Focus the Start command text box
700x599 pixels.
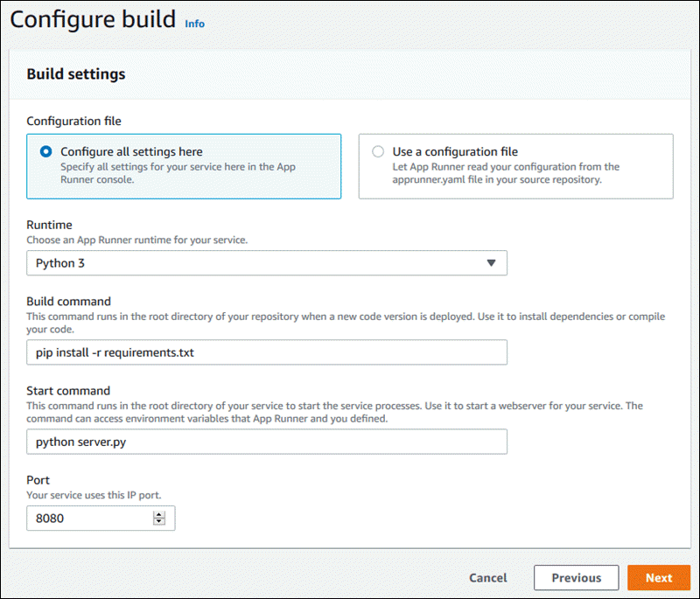266,442
